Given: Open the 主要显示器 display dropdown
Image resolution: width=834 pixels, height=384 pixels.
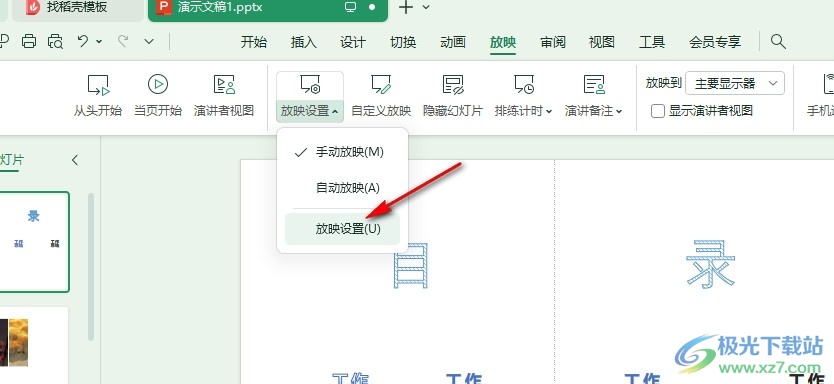Looking at the screenshot, I should [735, 83].
